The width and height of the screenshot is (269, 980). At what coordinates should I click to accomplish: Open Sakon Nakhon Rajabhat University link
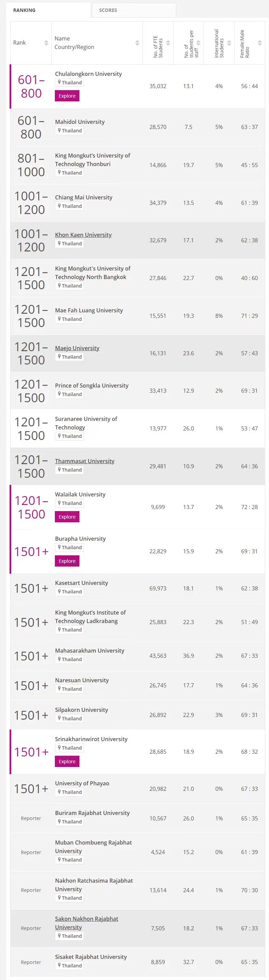tap(87, 919)
